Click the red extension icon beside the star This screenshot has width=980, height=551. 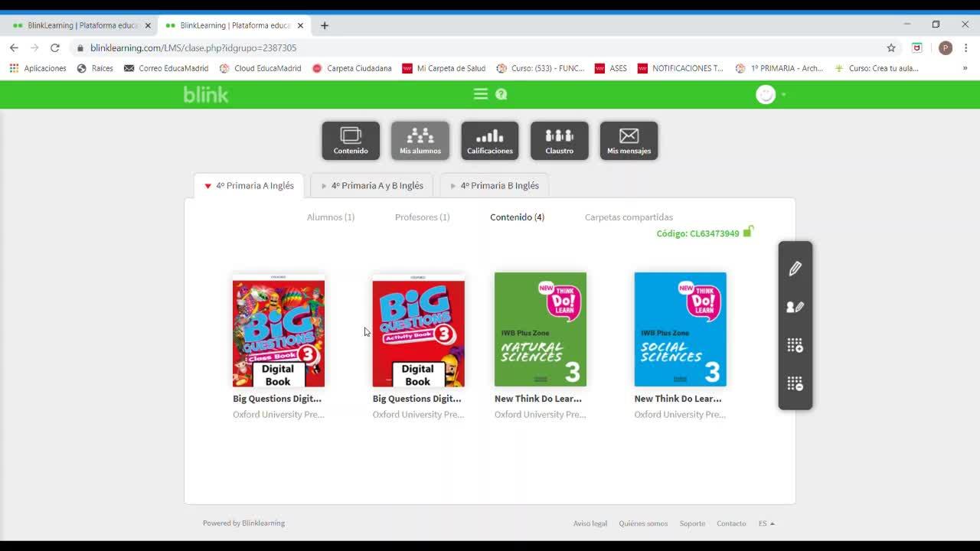pyautogui.click(x=917, y=47)
